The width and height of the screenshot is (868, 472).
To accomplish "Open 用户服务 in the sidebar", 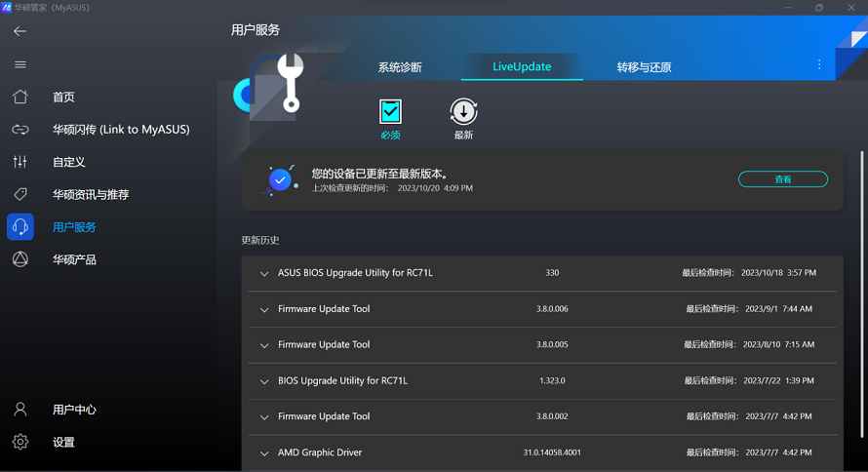I will click(x=74, y=227).
